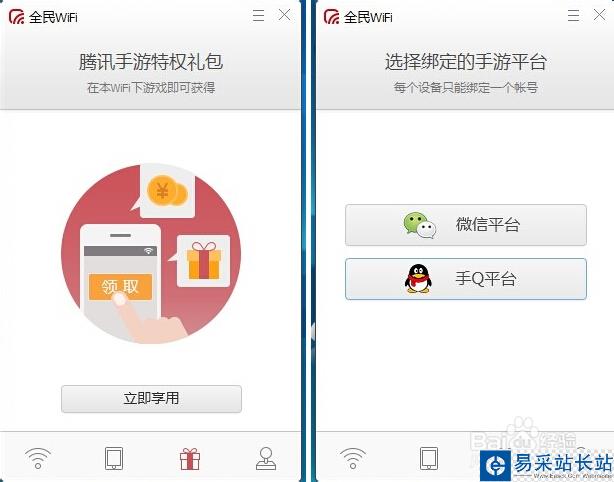
Task: Click the 立即享用 button
Action: point(151,399)
